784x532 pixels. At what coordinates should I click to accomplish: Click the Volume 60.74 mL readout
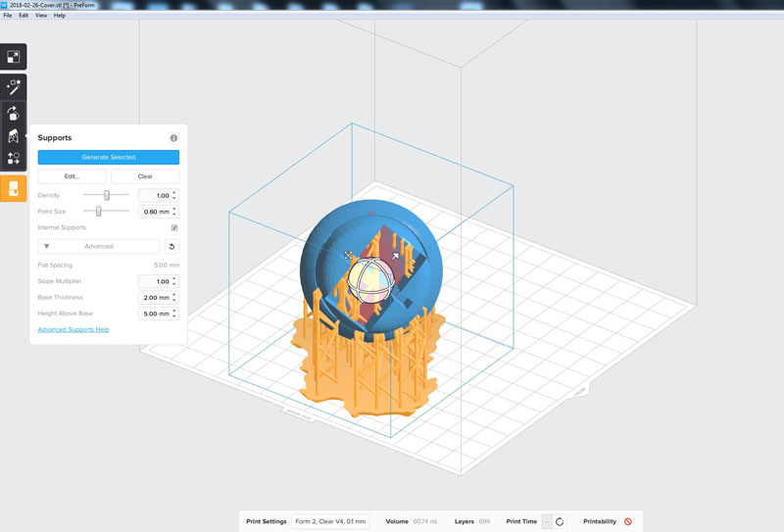pyautogui.click(x=425, y=521)
